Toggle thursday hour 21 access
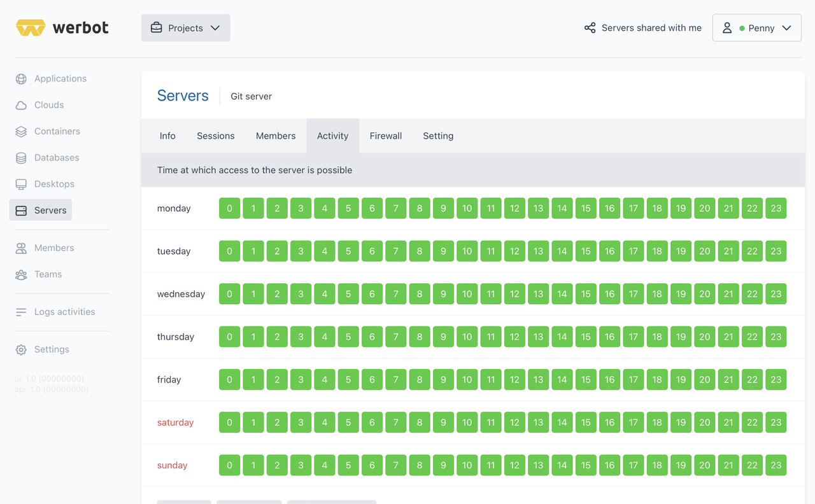This screenshot has height=504, width=815. pos(728,337)
